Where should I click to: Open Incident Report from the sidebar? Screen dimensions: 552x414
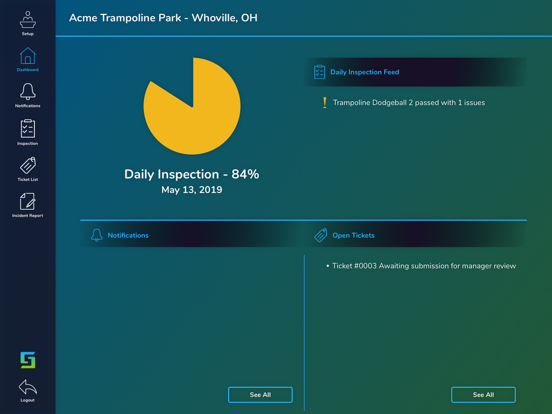click(x=27, y=205)
